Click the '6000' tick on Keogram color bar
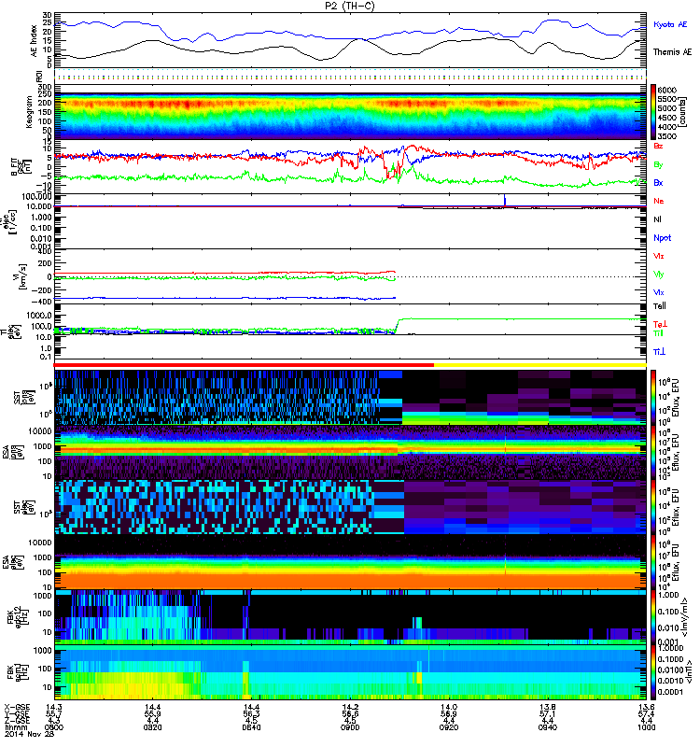Screen dimensions: 700x747 click(x=666, y=90)
